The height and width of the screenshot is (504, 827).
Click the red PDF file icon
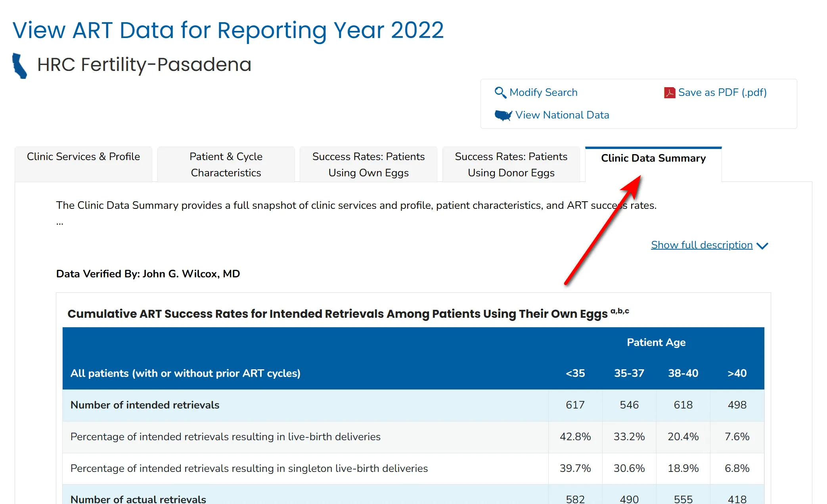[x=670, y=93]
